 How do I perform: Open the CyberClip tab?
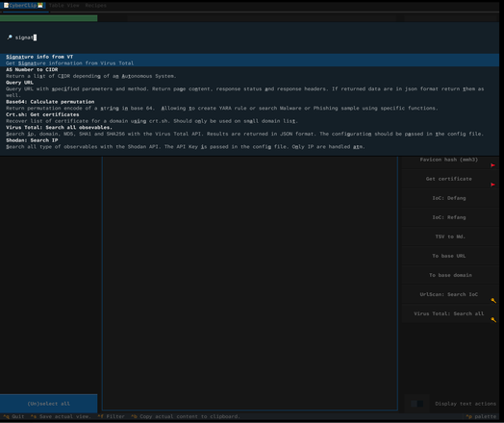(x=23, y=5)
